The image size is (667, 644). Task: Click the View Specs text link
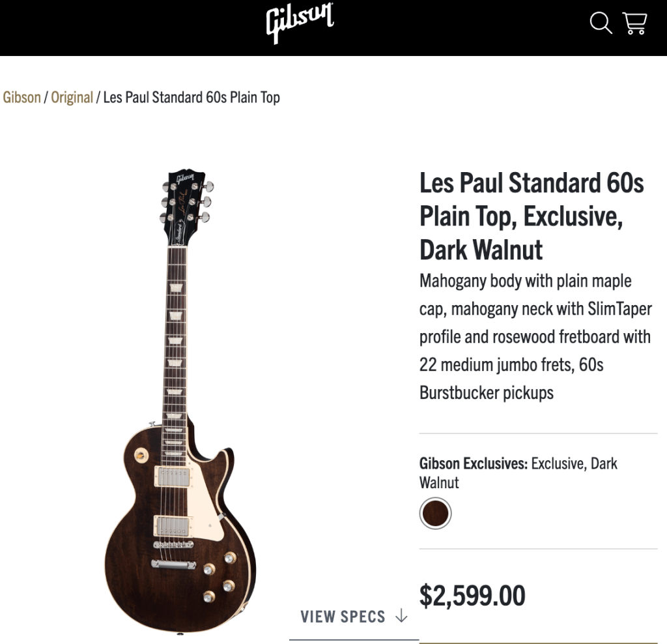pos(343,617)
